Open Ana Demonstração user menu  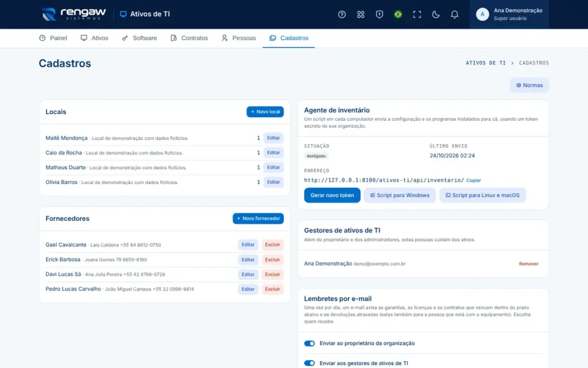pos(509,14)
